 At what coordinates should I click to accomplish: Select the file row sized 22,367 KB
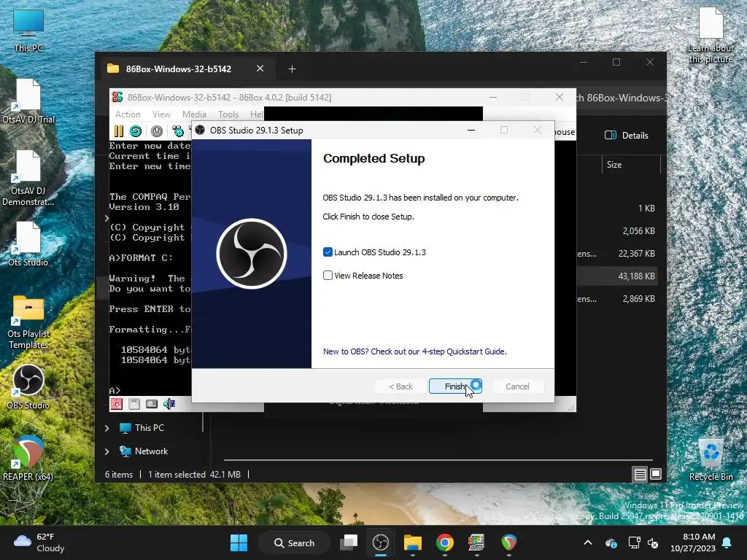[x=616, y=254]
